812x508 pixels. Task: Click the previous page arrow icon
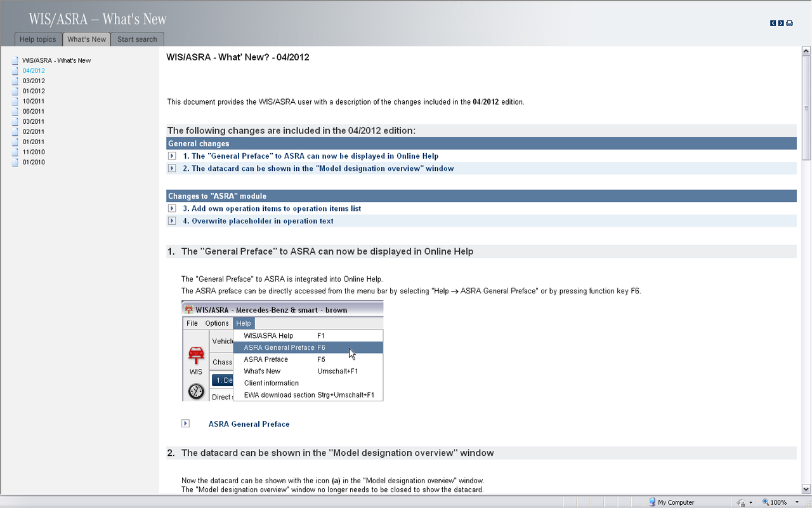(773, 23)
